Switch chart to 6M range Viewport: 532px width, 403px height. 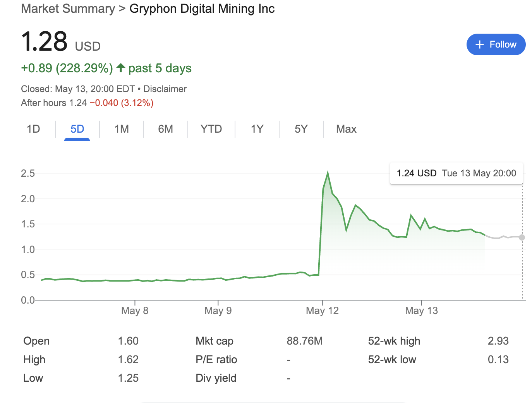[x=165, y=129]
